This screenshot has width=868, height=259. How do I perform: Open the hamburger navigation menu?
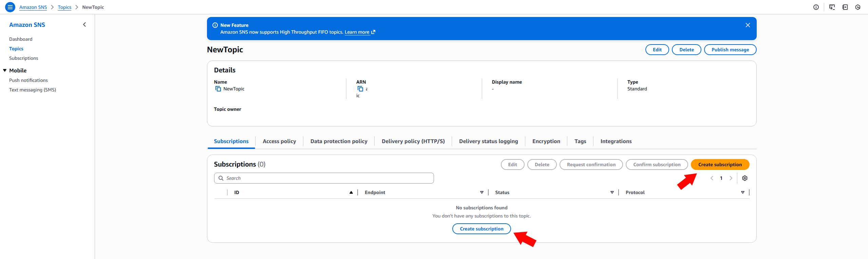[10, 7]
